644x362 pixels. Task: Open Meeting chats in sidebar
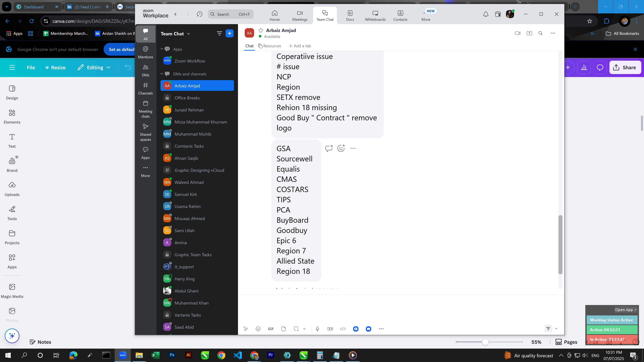[146, 109]
